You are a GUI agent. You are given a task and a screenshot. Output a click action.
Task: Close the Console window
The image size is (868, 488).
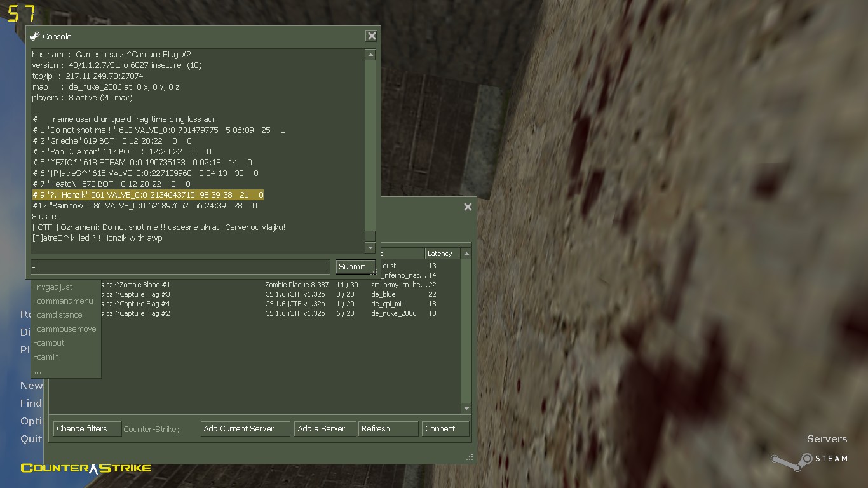[x=371, y=36]
